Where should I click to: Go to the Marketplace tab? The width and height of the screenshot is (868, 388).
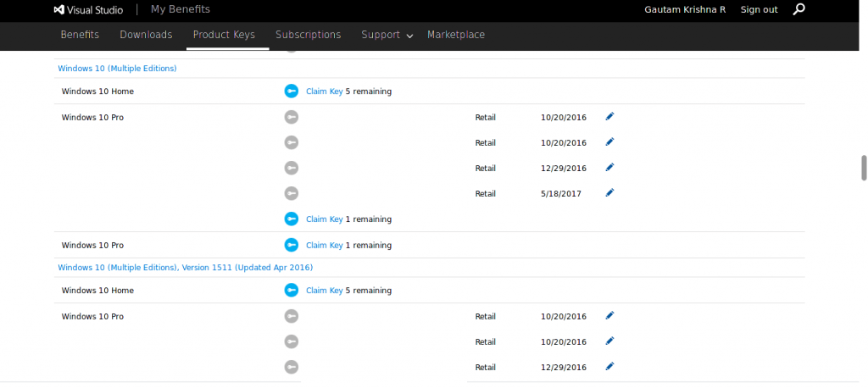point(456,35)
